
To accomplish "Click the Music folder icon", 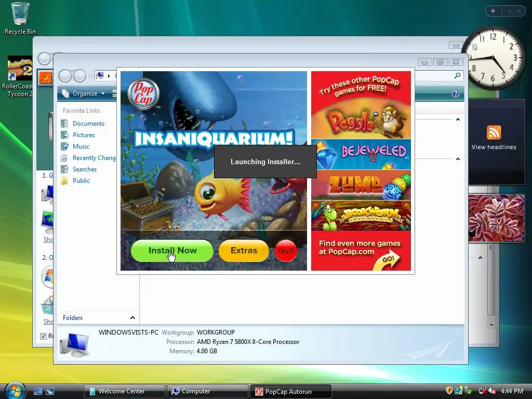I will pos(64,147).
